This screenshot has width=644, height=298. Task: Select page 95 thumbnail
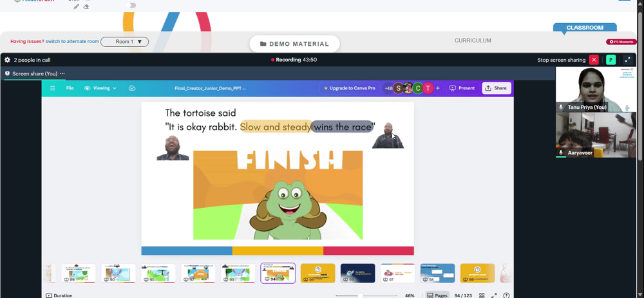coord(318,274)
